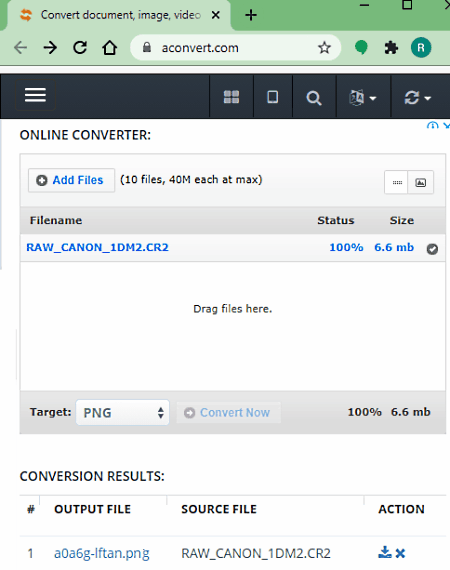Download the converted file via download icon
450x570 pixels.
coord(385,553)
